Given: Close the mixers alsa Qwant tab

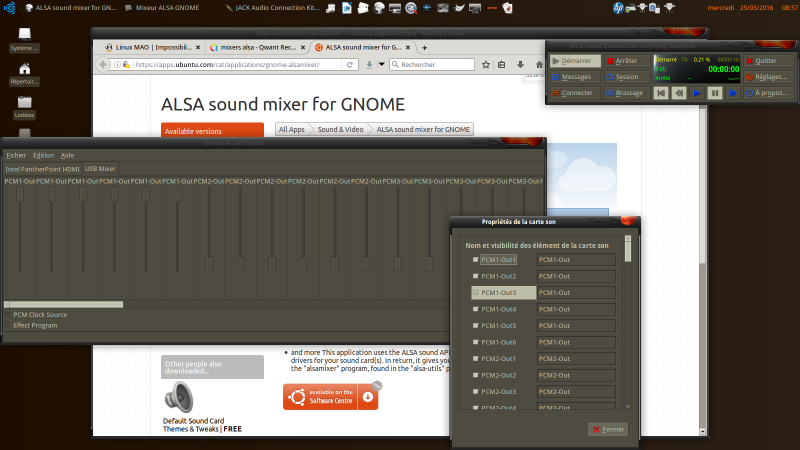Looking at the screenshot, I should pyautogui.click(x=303, y=47).
